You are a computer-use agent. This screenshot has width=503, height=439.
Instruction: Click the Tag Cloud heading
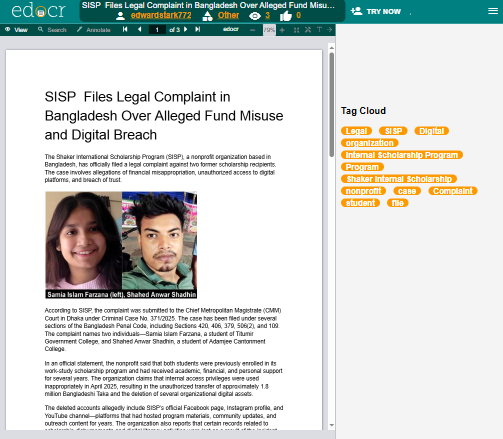(363, 111)
